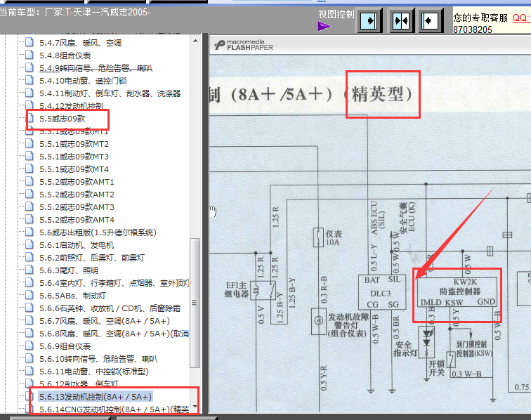Open 5.5.2威志09款AMT1

click(77, 182)
